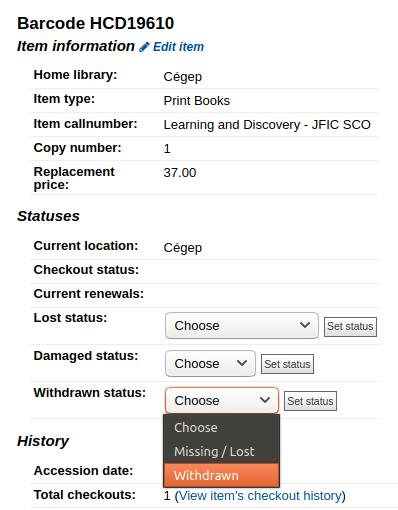
Task: Click the pencil icon beside Edit item
Action: [x=144, y=47]
